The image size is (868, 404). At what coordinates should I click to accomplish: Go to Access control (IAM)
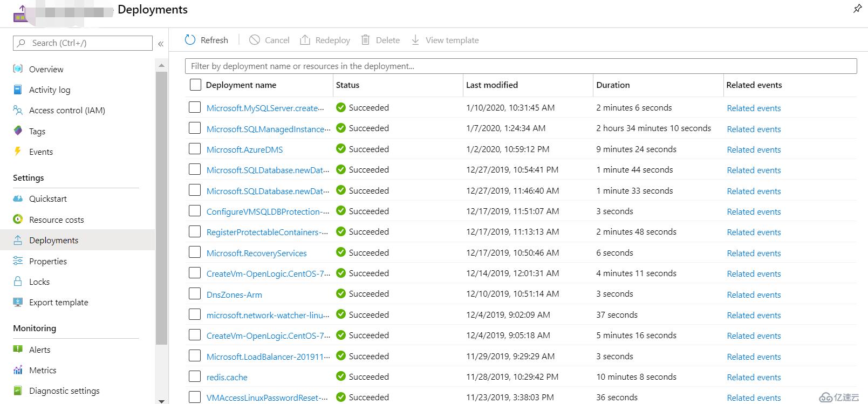[67, 110]
